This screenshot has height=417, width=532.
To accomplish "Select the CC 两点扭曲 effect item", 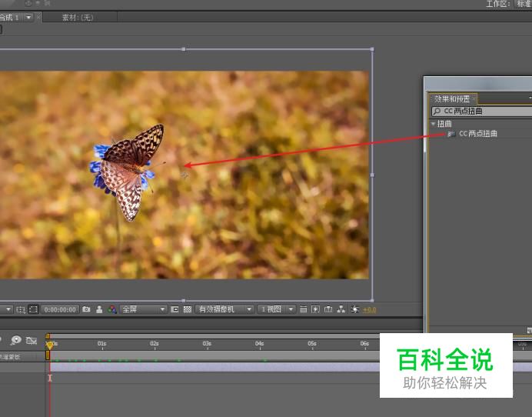I will [x=478, y=133].
